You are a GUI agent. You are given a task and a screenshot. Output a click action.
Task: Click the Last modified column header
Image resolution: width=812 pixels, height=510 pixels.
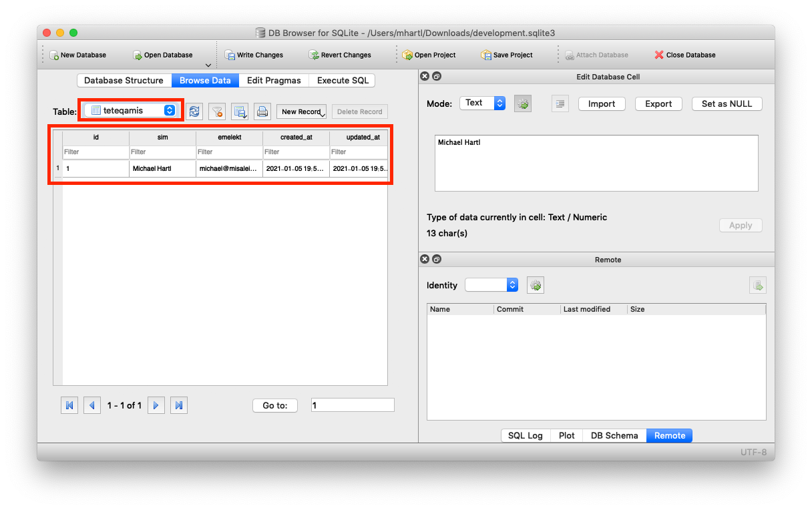coord(594,309)
